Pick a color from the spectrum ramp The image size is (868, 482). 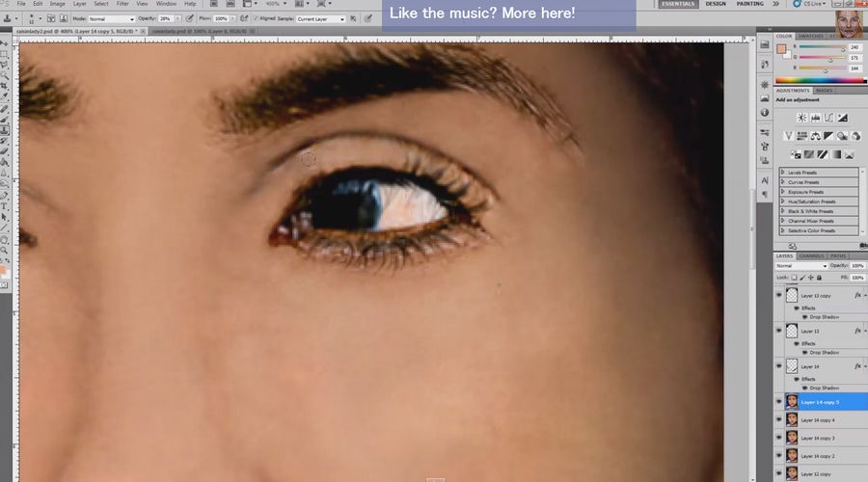819,81
